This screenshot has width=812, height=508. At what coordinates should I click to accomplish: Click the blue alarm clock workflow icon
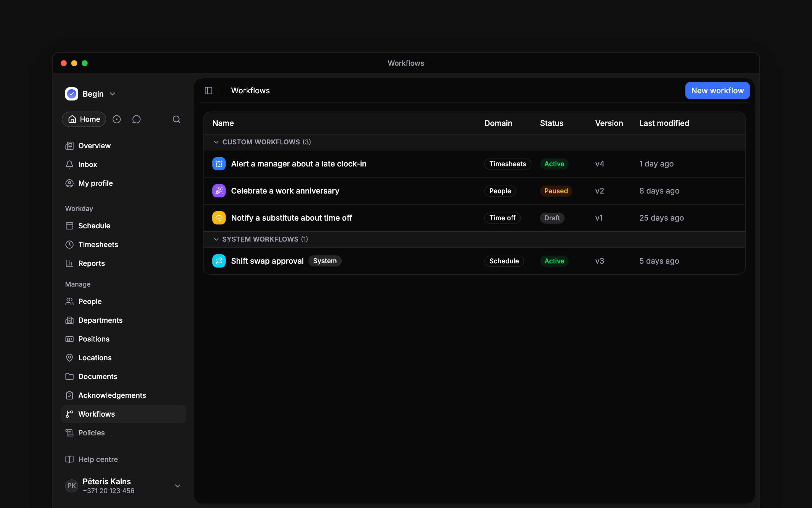pyautogui.click(x=219, y=164)
